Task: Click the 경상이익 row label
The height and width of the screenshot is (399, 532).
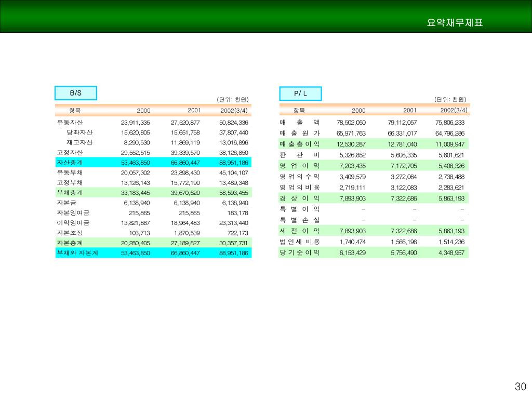Action: tap(300, 198)
